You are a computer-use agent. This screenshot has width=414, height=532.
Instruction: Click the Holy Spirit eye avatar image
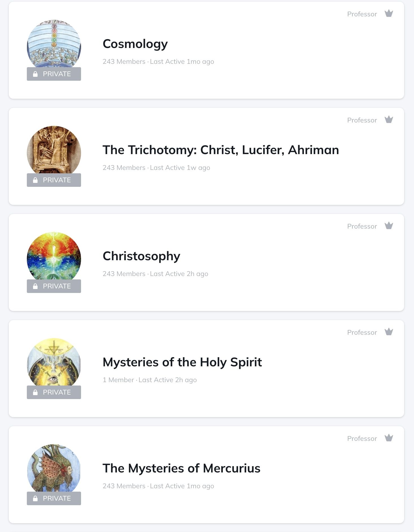(54, 362)
